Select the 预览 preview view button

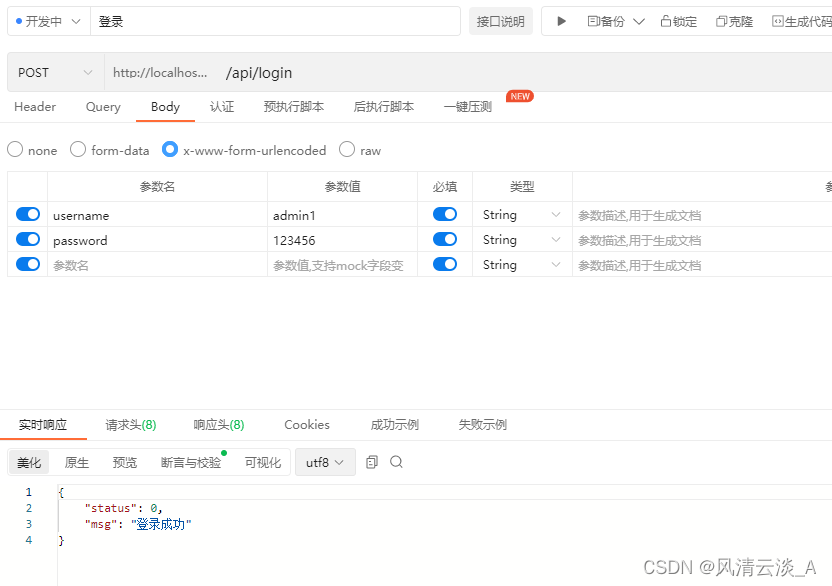pos(125,462)
